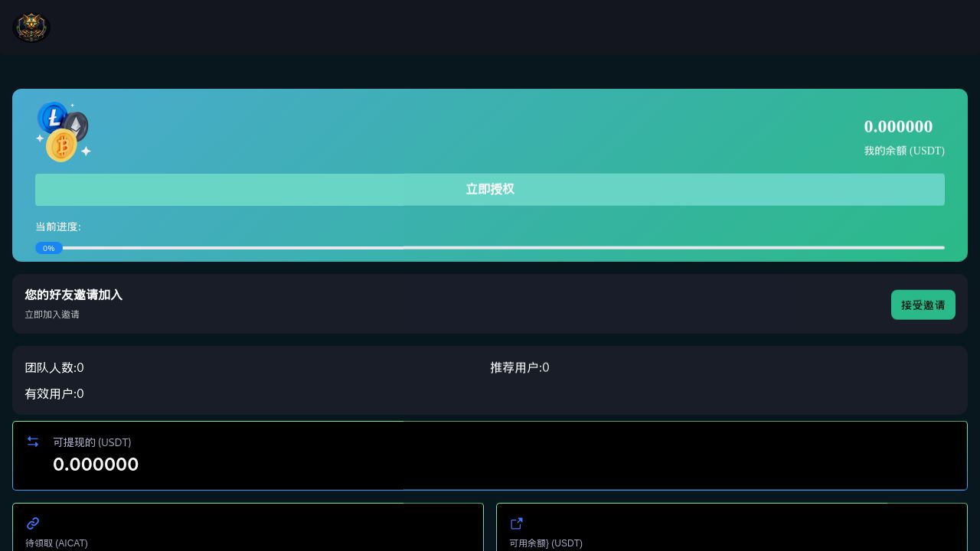Click the chain link icon above 待领取
The height and width of the screenshot is (551, 980).
[x=33, y=523]
